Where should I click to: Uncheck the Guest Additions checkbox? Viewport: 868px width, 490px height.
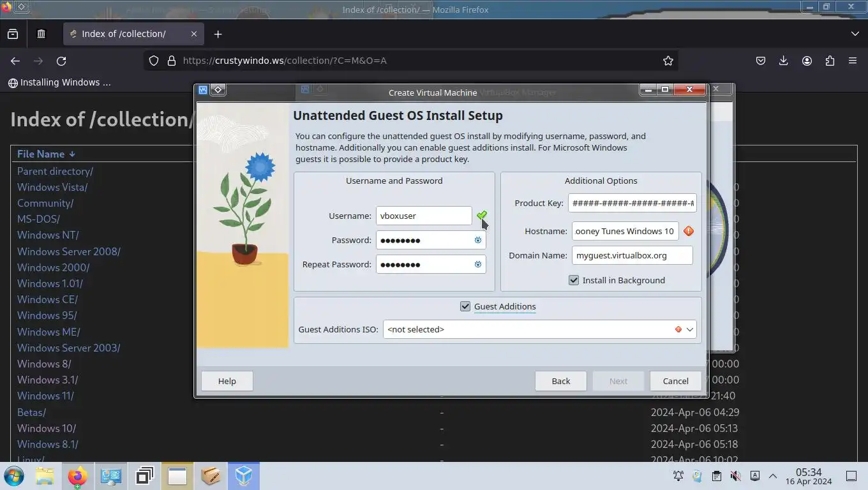465,306
